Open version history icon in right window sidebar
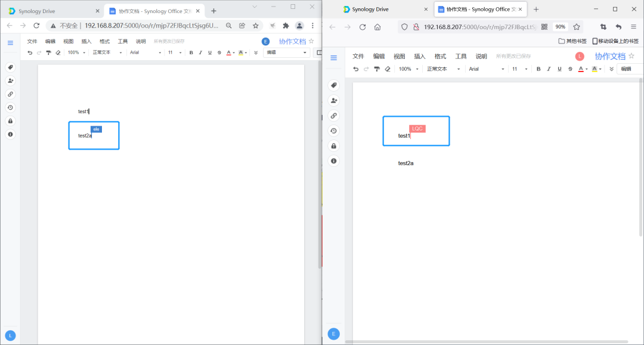Screen dimensions: 644x345 [333, 131]
